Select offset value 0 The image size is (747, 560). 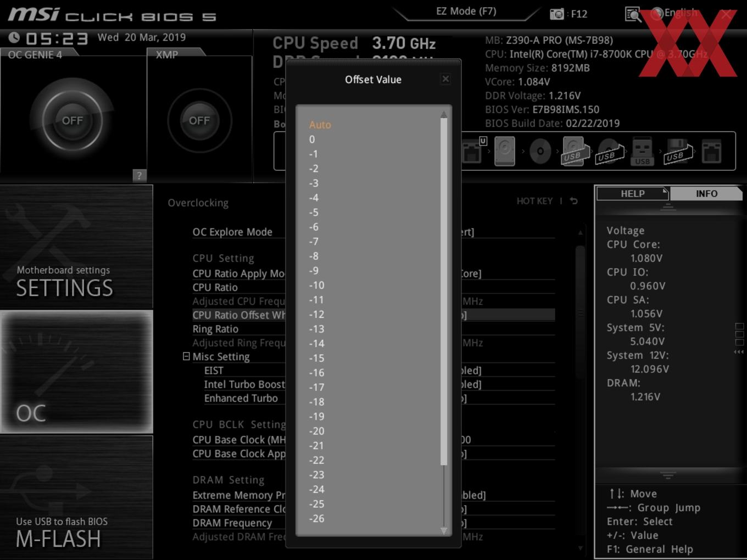[312, 139]
